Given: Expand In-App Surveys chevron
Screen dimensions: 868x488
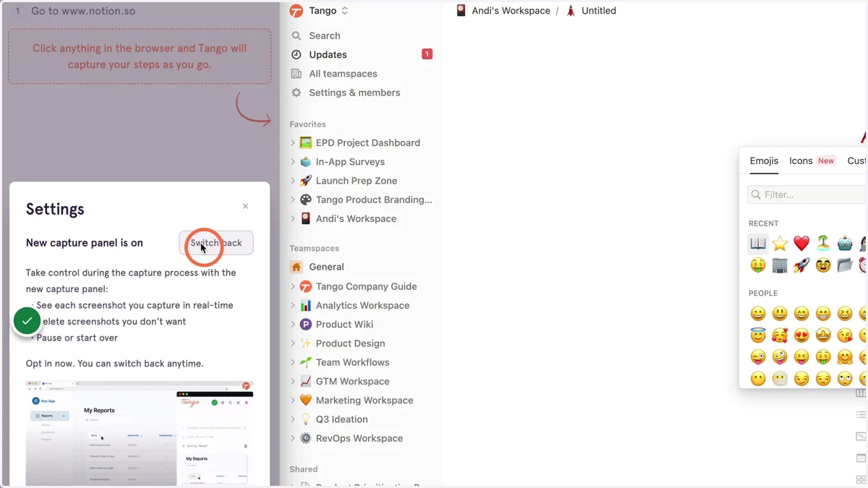Looking at the screenshot, I should [x=293, y=162].
